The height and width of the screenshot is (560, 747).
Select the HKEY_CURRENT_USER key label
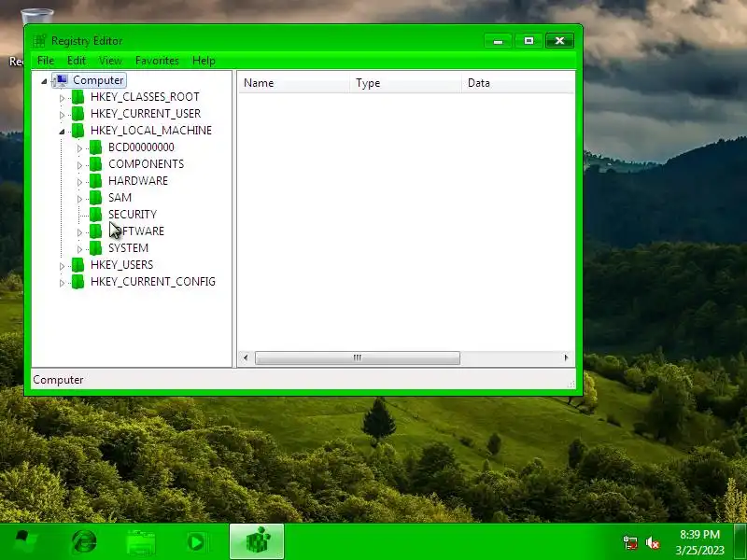coord(146,113)
